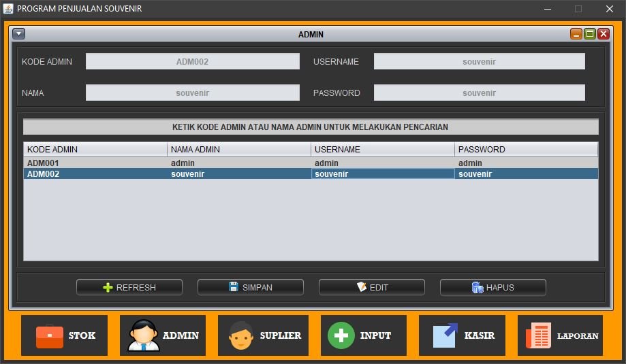Click the green plus Input icon
This screenshot has width=626, height=364.
click(341, 335)
